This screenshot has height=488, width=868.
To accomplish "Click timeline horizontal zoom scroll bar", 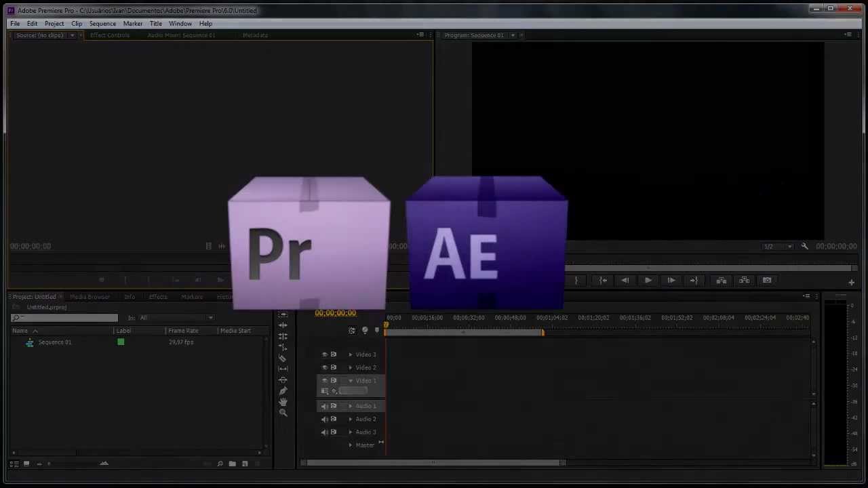I will tap(433, 463).
